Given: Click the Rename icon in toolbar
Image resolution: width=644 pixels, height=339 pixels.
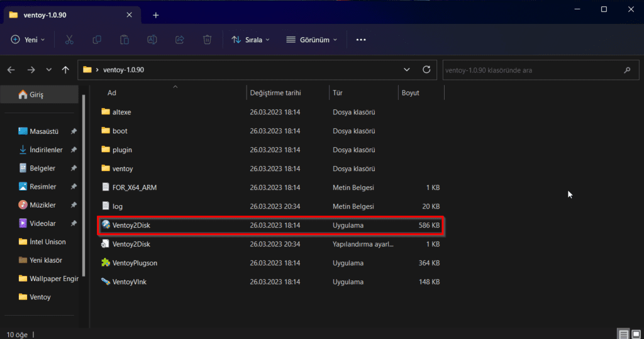Looking at the screenshot, I should [152, 40].
